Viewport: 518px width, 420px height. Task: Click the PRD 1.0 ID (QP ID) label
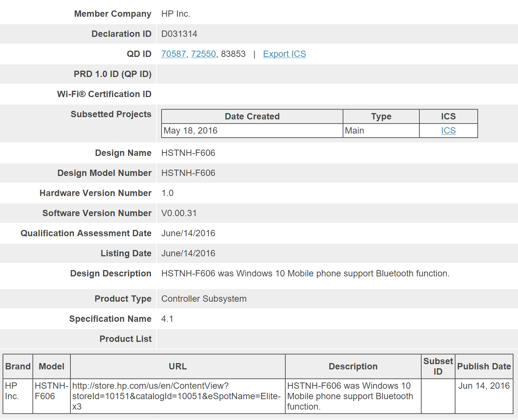[x=112, y=74]
